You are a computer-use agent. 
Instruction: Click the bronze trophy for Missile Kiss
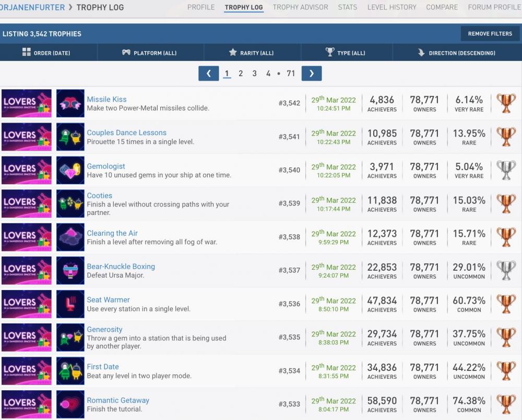pos(505,103)
